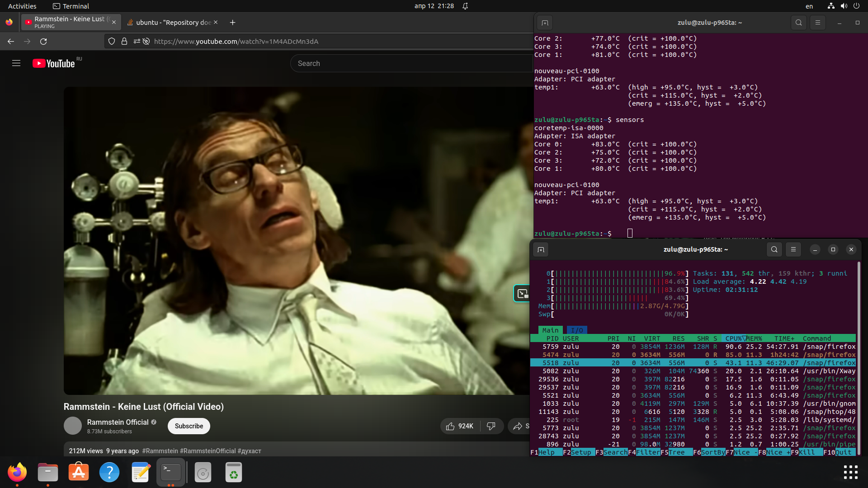Viewport: 868px width, 488px height.
Task: Click the picture-in-picture video toggle
Action: pos(522,294)
